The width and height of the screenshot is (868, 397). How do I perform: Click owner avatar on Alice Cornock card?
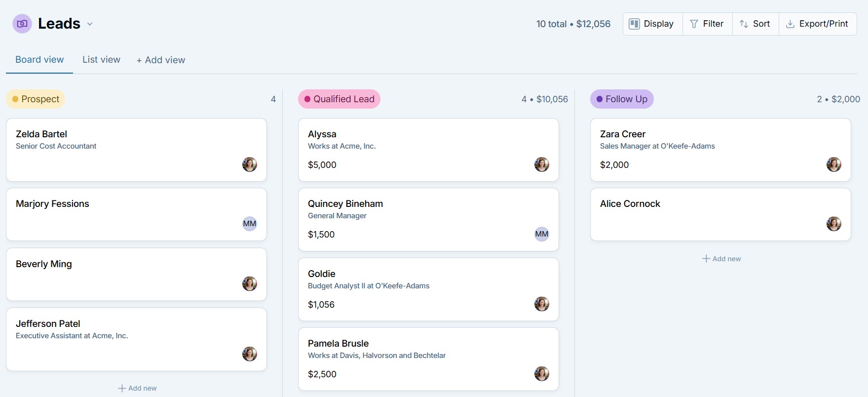click(834, 224)
